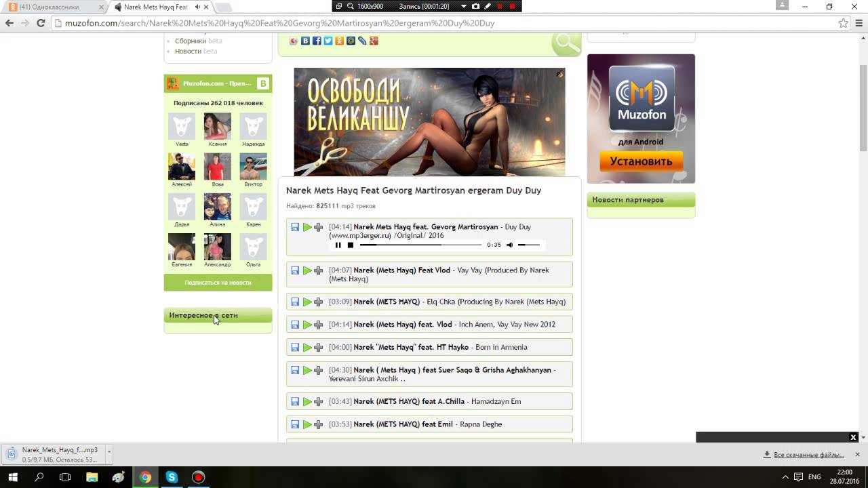Download the Hamadzayn Em track
Viewport: 868px width, 488px height.
click(x=295, y=401)
